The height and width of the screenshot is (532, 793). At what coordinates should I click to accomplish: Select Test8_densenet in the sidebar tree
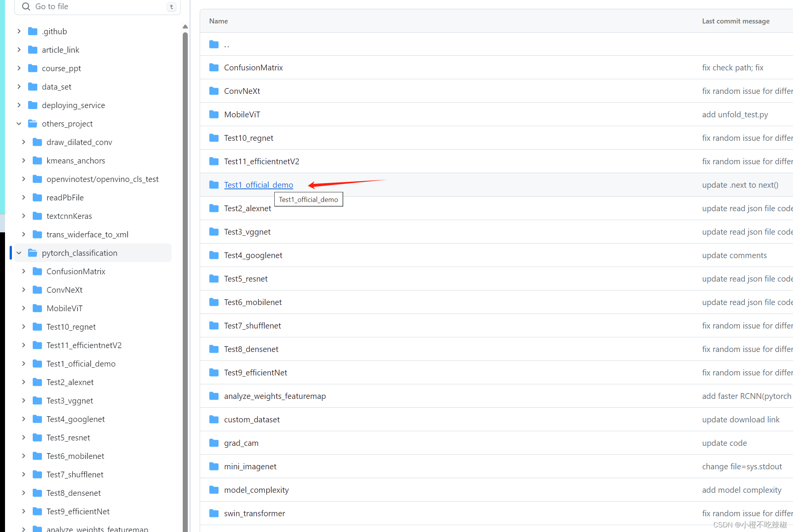[73, 493]
